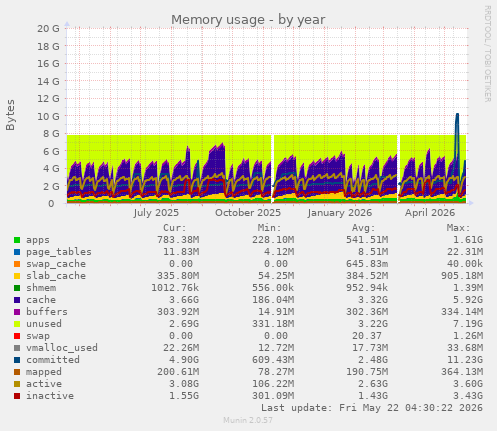Click the orange swap_cache legend swatch
The image size is (497, 431).
tap(17, 264)
